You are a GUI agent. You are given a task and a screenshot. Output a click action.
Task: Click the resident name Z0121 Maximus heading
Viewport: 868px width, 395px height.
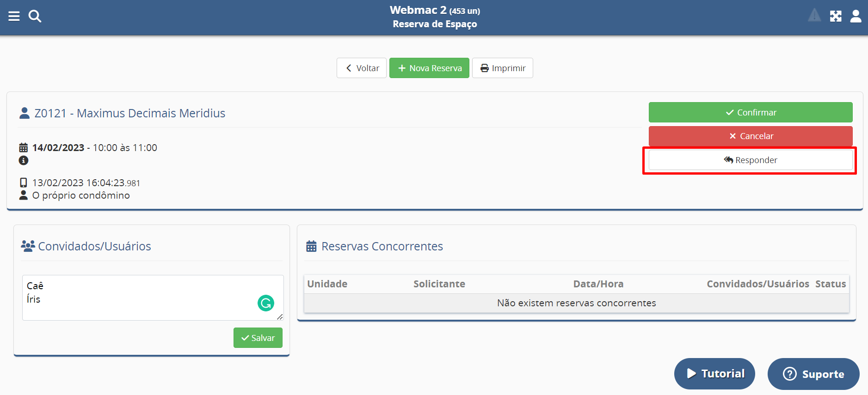click(129, 113)
